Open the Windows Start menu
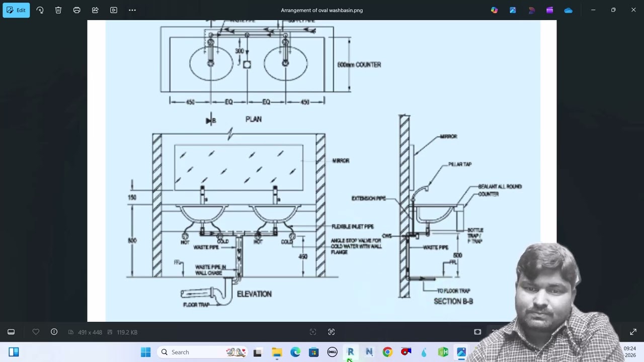Screen dimensions: 644x362 (145, 352)
